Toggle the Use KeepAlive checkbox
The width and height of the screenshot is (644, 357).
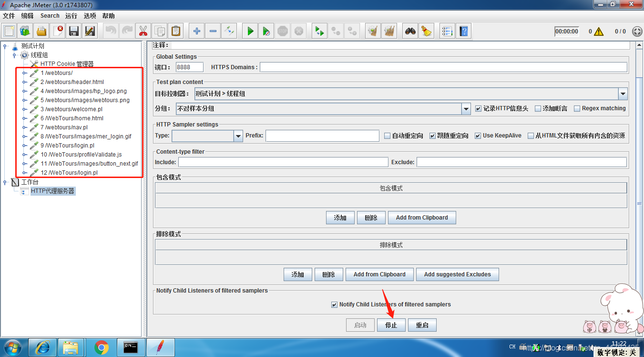478,136
